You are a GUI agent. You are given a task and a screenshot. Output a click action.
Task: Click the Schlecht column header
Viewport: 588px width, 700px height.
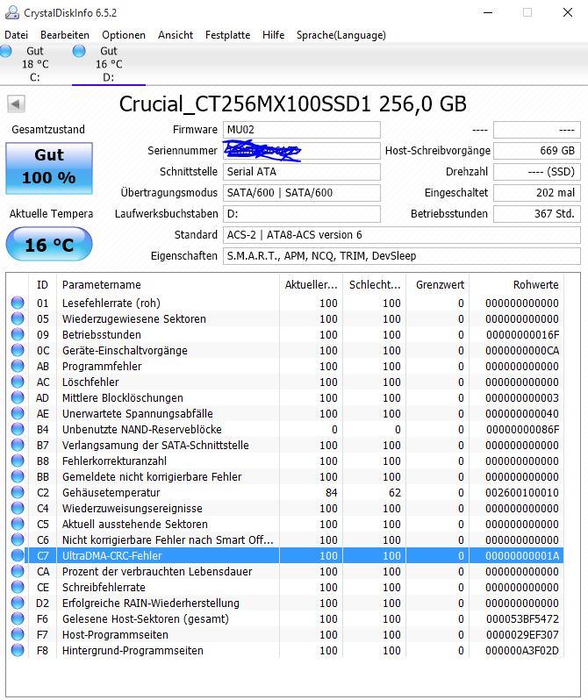coord(375,285)
